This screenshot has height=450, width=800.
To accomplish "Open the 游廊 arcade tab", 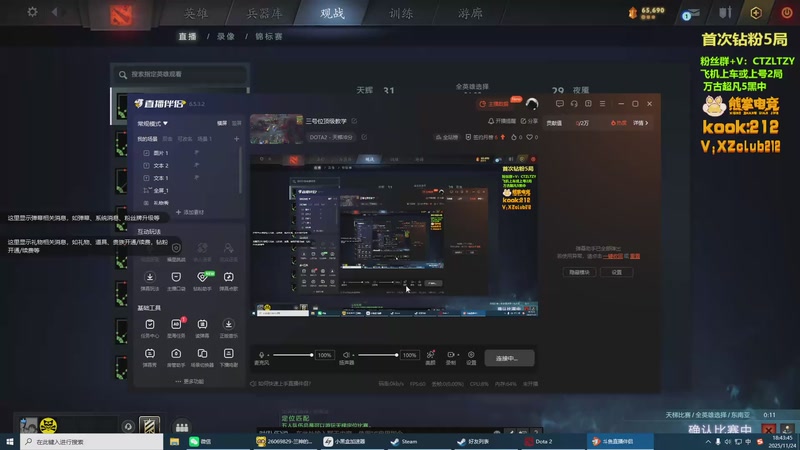I will (470, 13).
